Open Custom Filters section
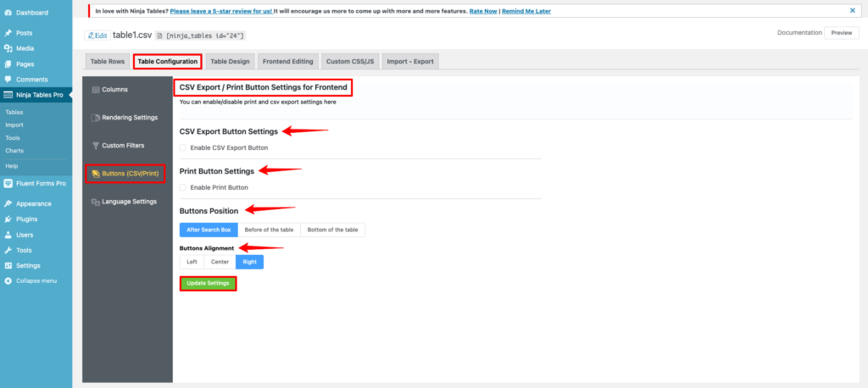Viewport: 868px width, 388px height. pyautogui.click(x=127, y=146)
